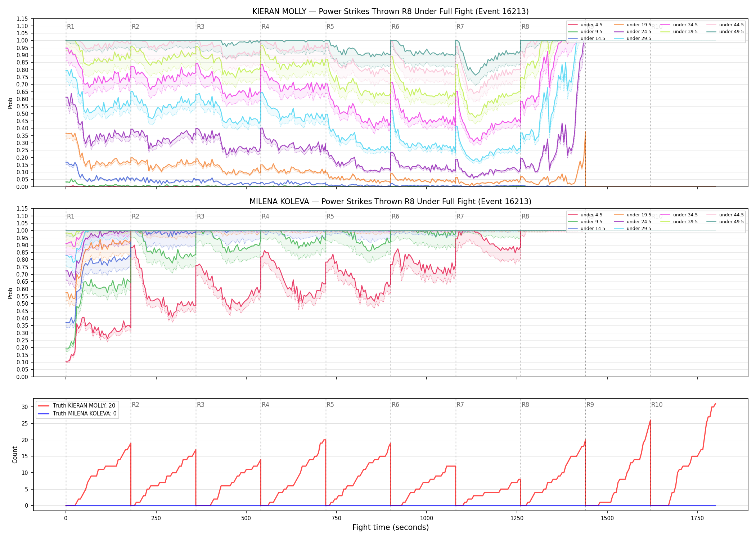This screenshot has height=540, width=756.
Task: Select the R9 round label in Count chart
Action: tap(590, 405)
